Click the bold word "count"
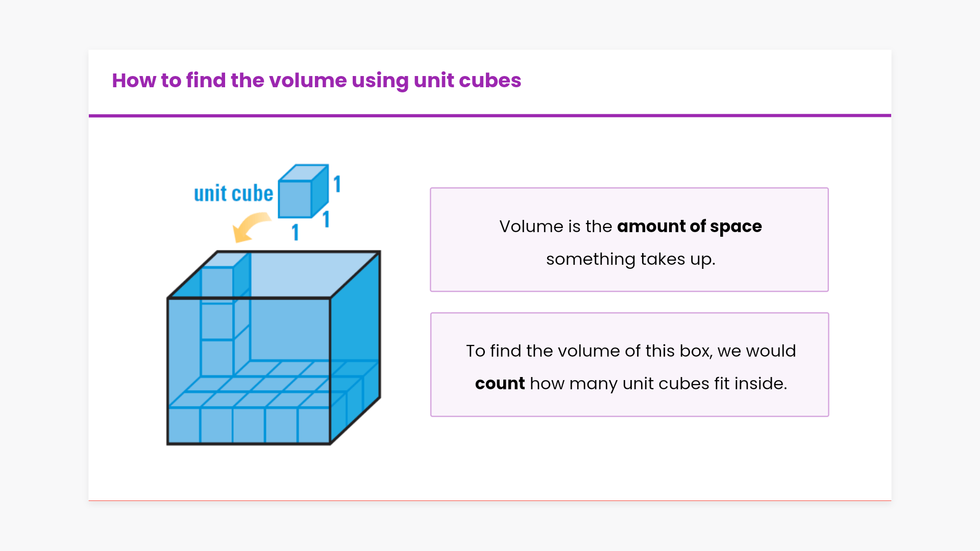The image size is (980, 551). (499, 384)
